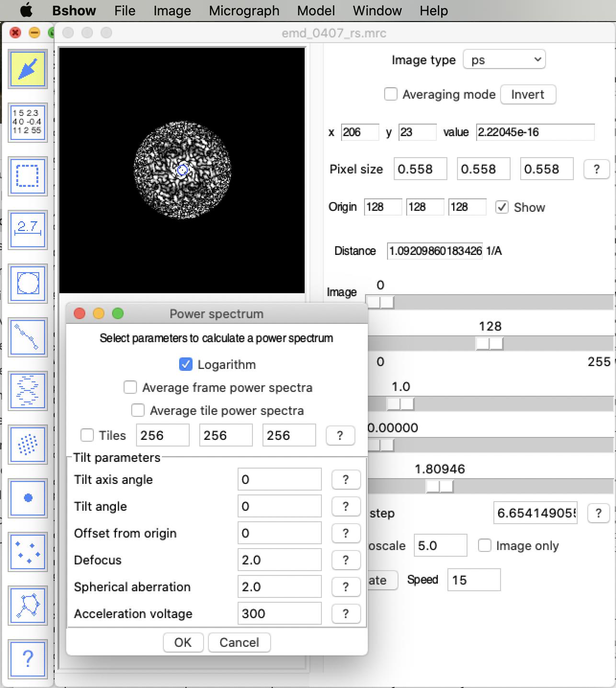Pick the scattered particles tool

pos(28,552)
